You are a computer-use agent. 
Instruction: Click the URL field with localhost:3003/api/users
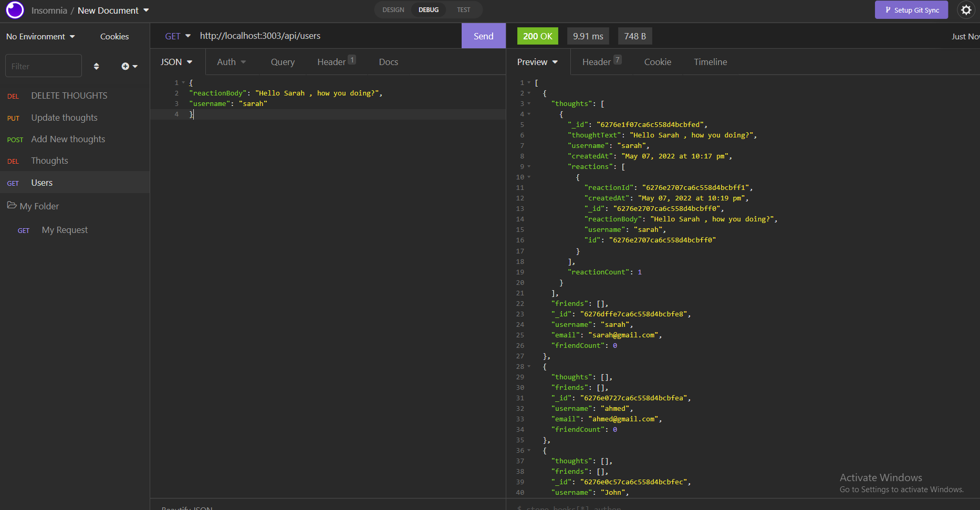point(329,36)
